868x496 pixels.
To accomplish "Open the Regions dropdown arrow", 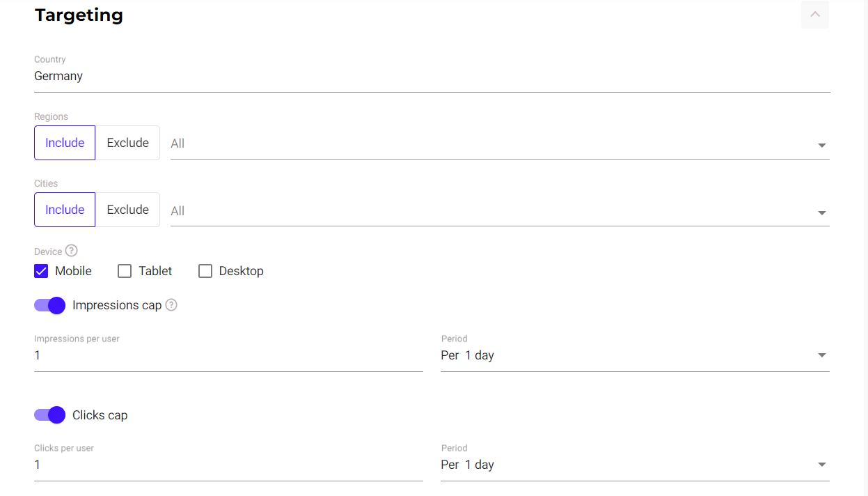I will coord(821,145).
